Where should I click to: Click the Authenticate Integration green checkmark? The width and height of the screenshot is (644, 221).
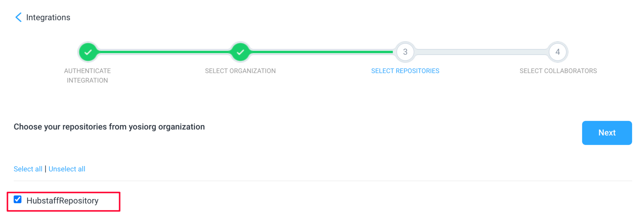coord(88,52)
